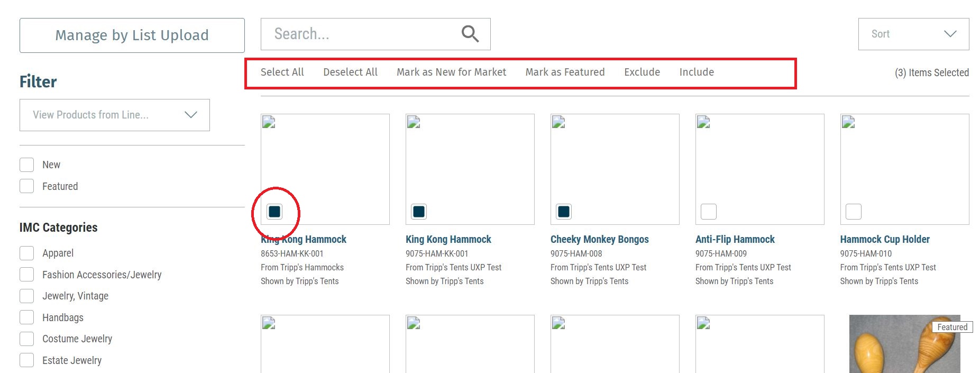Click the Featured badge on the maracas photo
The height and width of the screenshot is (373, 980).
pyautogui.click(x=952, y=327)
